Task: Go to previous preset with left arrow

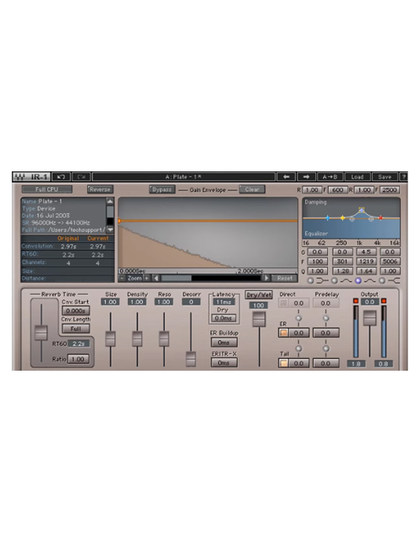Action: click(286, 177)
